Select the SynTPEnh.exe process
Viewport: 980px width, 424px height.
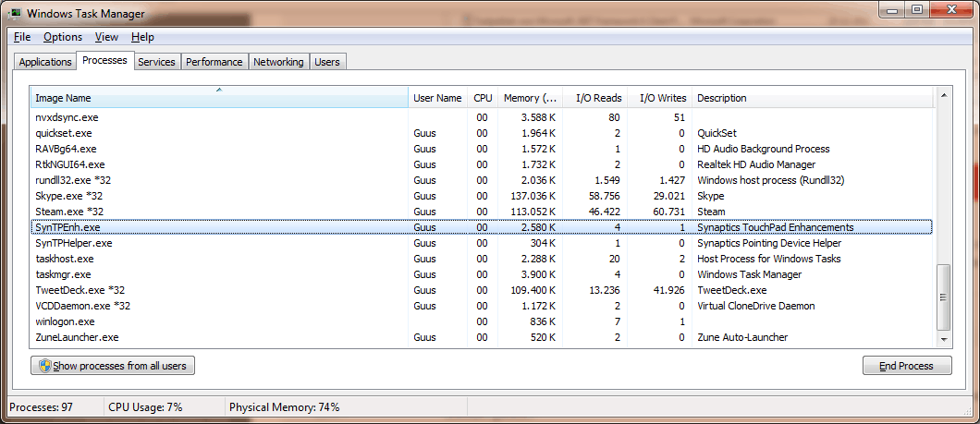pos(482,227)
